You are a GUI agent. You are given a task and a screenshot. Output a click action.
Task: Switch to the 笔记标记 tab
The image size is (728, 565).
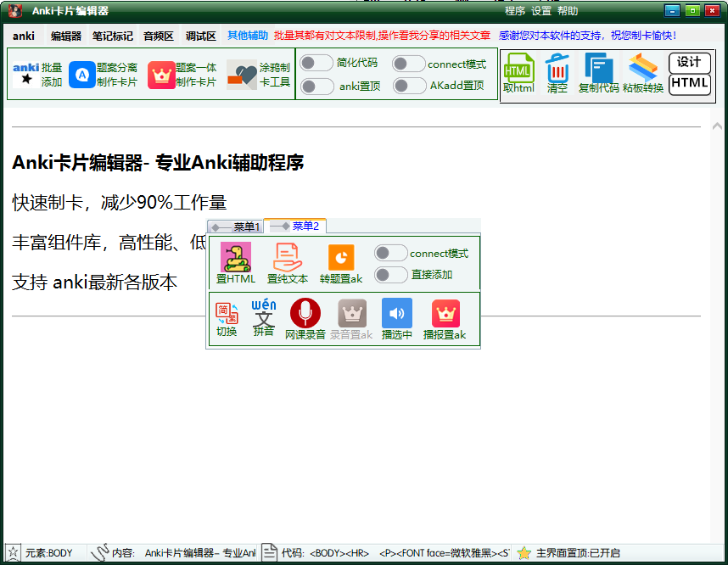(112, 36)
